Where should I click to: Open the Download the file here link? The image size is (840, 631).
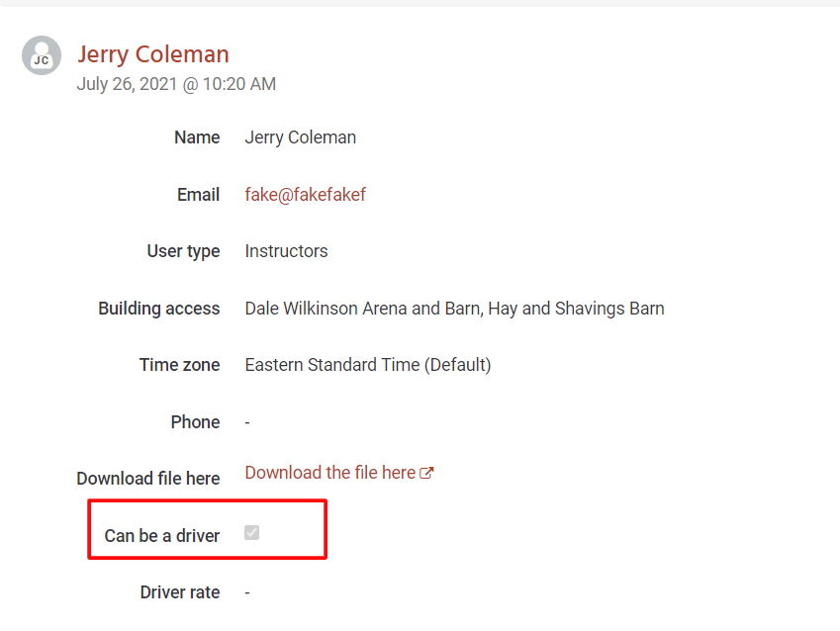click(330, 473)
